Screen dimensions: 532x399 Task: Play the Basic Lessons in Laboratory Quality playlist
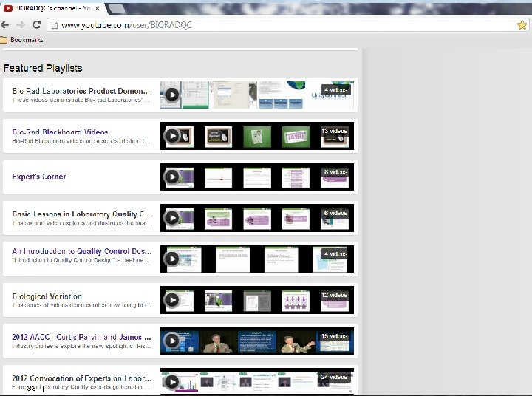[172, 218]
